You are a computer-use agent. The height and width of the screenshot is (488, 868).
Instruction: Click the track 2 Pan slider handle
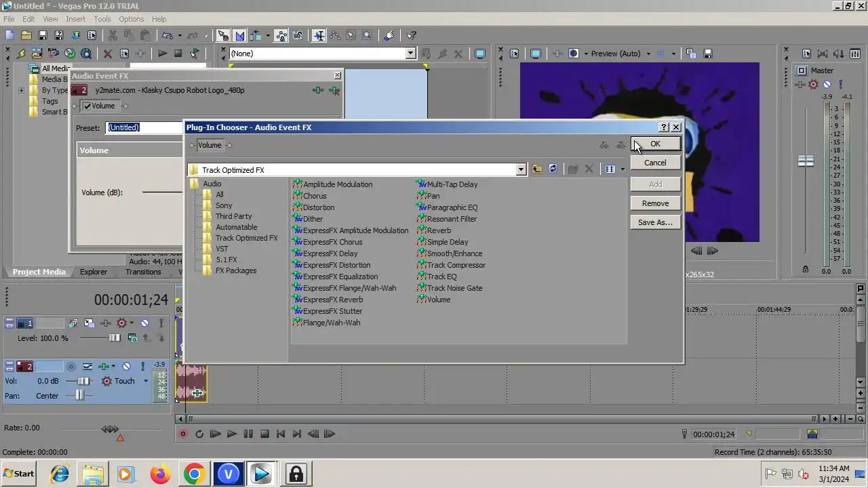coord(80,396)
